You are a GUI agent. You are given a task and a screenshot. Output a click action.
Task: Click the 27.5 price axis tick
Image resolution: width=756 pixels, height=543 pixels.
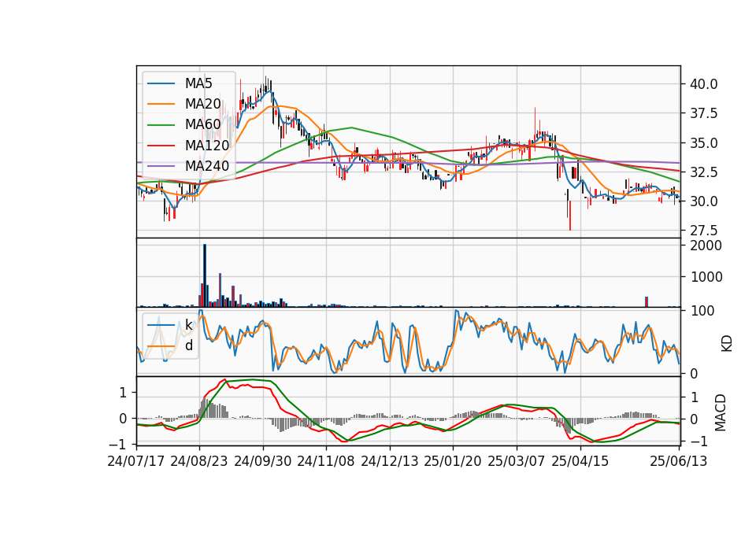[703, 231]
